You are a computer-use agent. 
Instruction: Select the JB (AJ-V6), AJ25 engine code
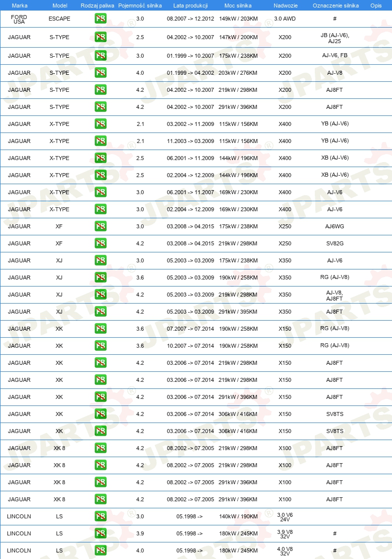point(335,38)
